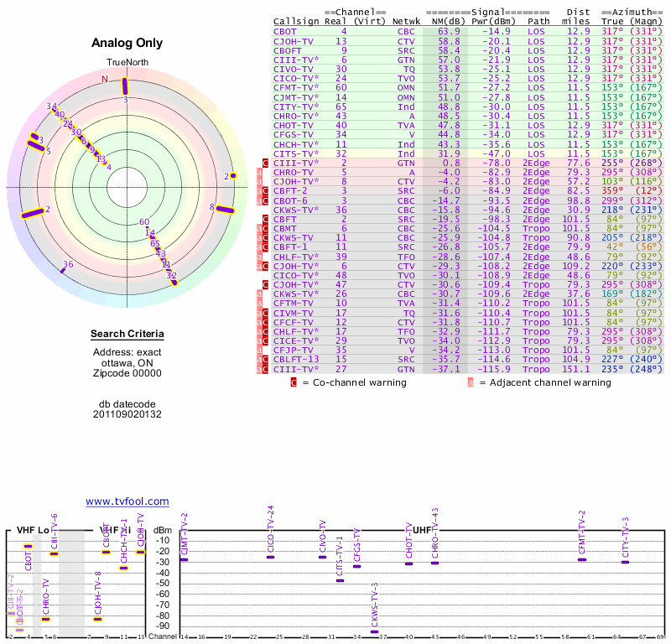Click the CITY-TV-3 signal bar in the spectrum chart
This screenshot has height=644, width=671.
pyautogui.click(x=625, y=562)
